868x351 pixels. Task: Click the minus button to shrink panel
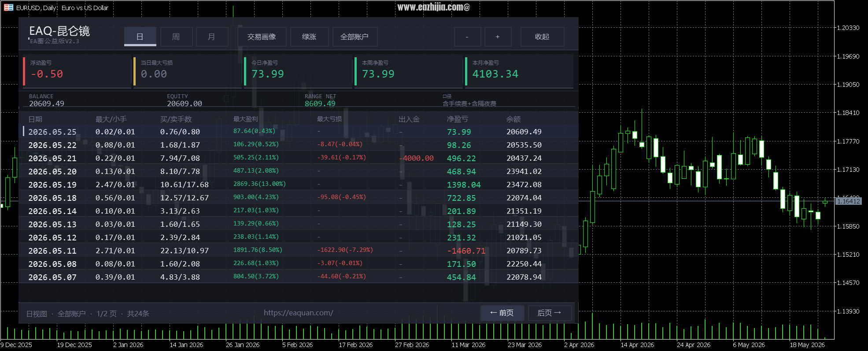pyautogui.click(x=467, y=37)
